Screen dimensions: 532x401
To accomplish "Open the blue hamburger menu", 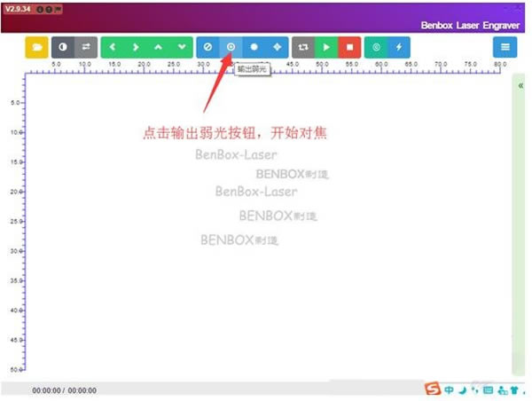I will click(505, 47).
